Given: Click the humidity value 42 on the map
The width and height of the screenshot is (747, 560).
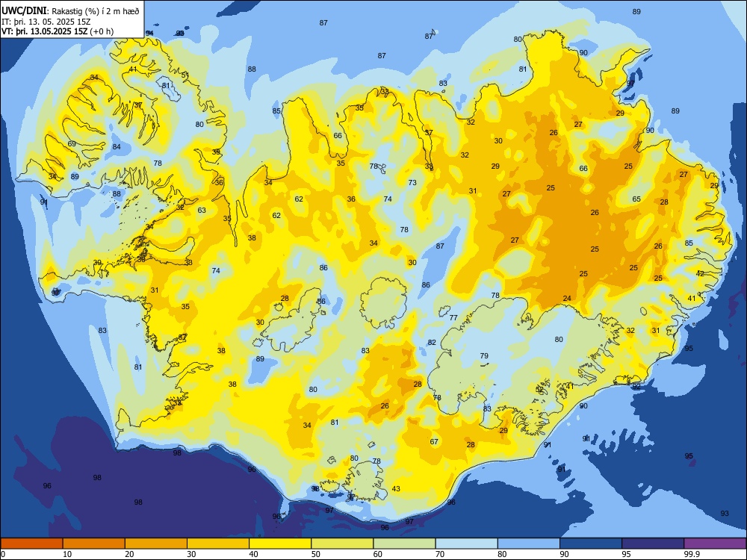Looking at the screenshot, I should point(700,273).
